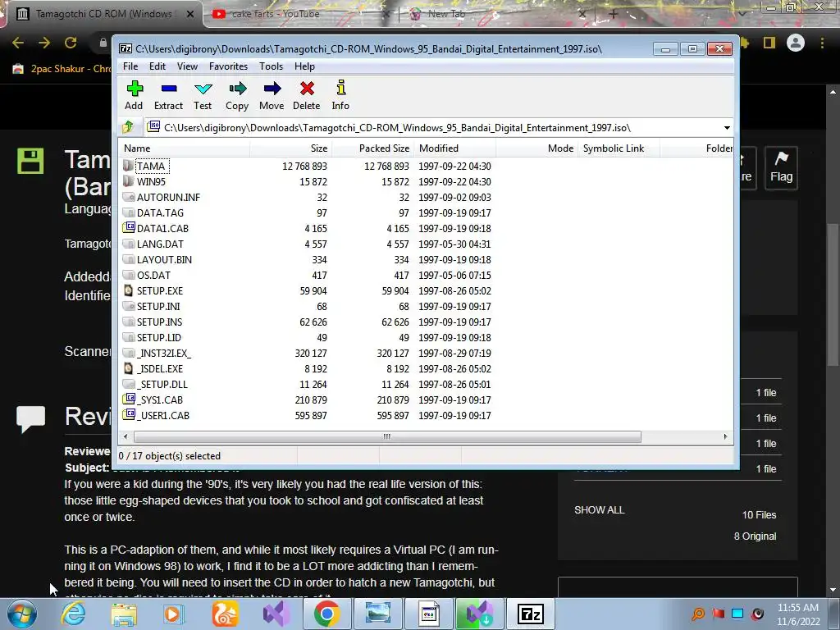Image resolution: width=840 pixels, height=630 pixels.
Task: Click the Chrome taskbar icon
Action: 326,614
